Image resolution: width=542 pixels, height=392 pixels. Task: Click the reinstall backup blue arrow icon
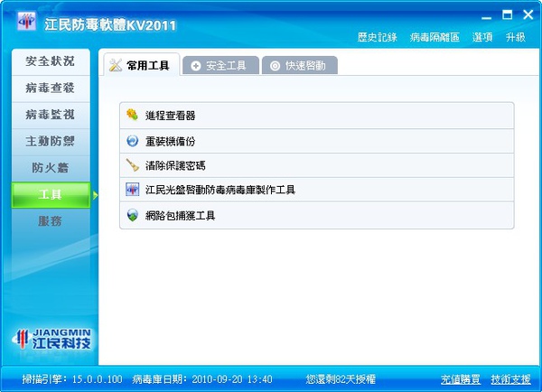[x=132, y=141]
